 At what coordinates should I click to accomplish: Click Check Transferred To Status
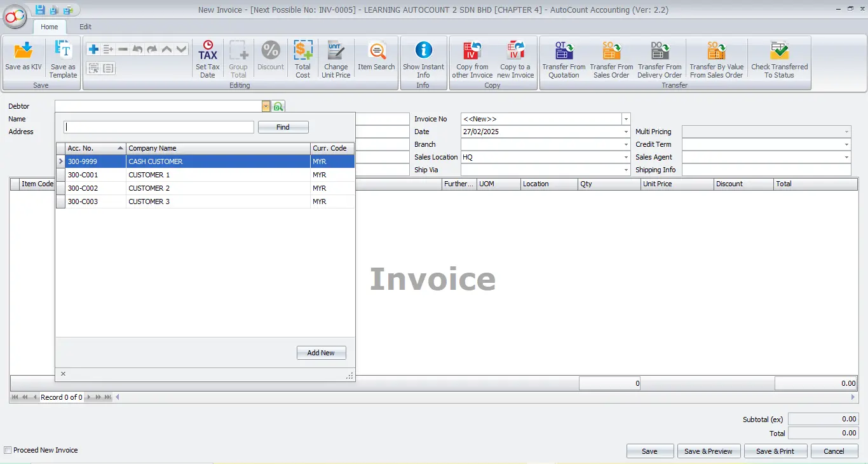click(779, 57)
